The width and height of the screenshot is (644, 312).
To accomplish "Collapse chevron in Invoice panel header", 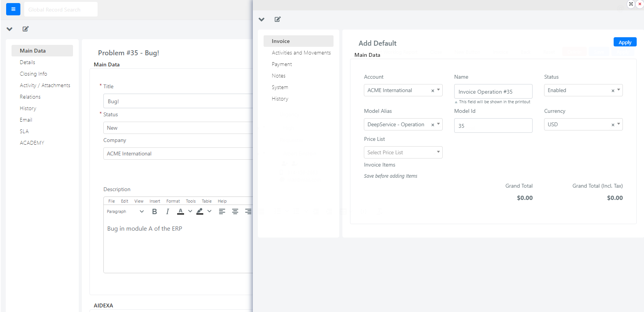I will (262, 19).
